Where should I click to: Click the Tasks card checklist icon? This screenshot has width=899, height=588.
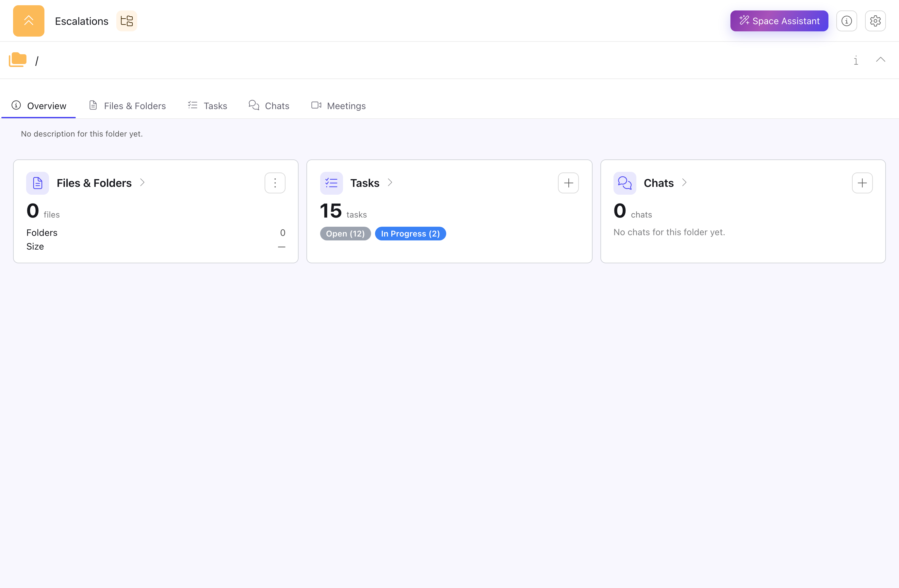click(x=331, y=183)
